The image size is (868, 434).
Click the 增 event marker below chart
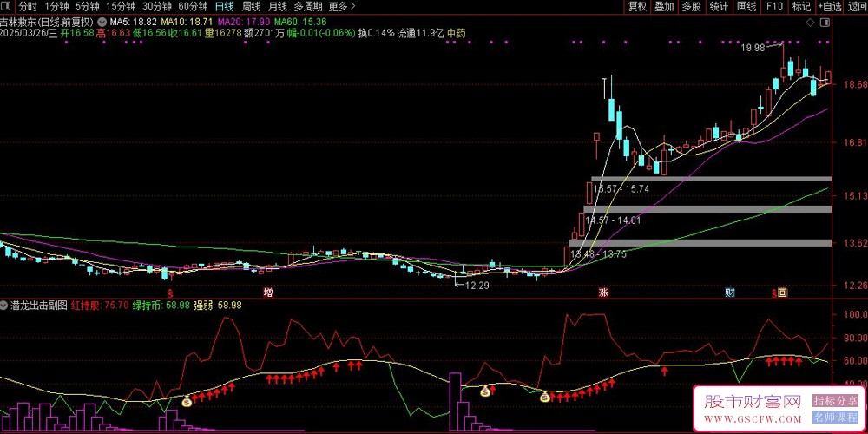tap(268, 293)
